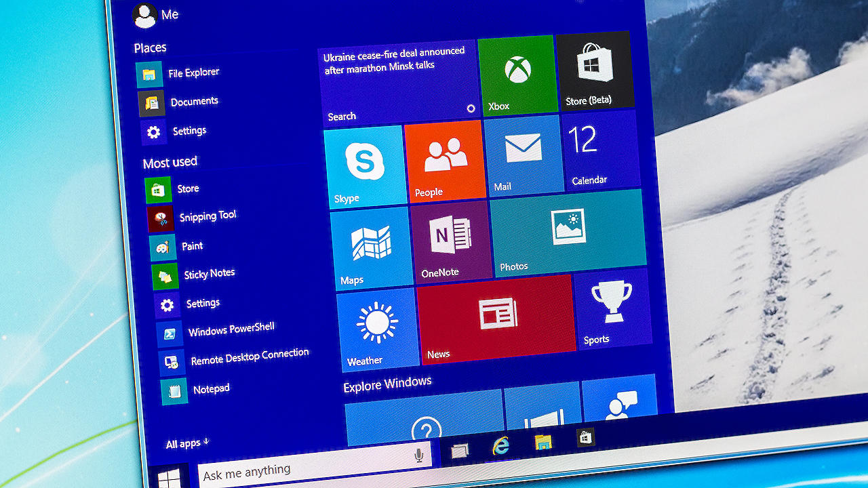
Task: Open the Photos app tile
Action: point(570,230)
